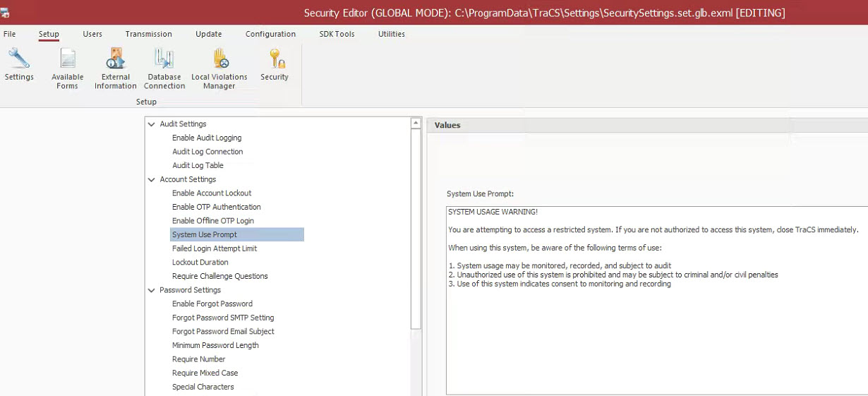
Task: Click the Available Forms icon
Action: click(68, 60)
